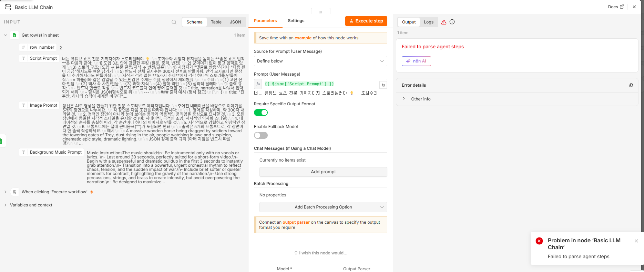Click I wish this node would... link
644x272 pixels.
coord(323,253)
